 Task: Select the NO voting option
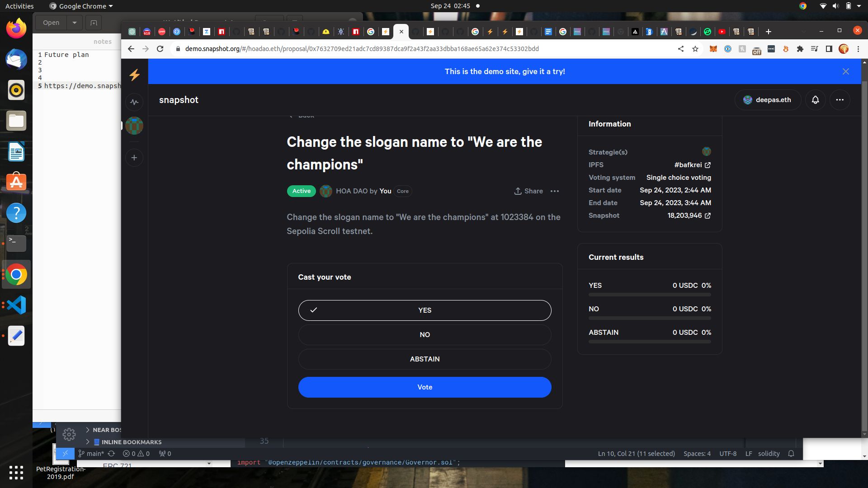coord(425,334)
